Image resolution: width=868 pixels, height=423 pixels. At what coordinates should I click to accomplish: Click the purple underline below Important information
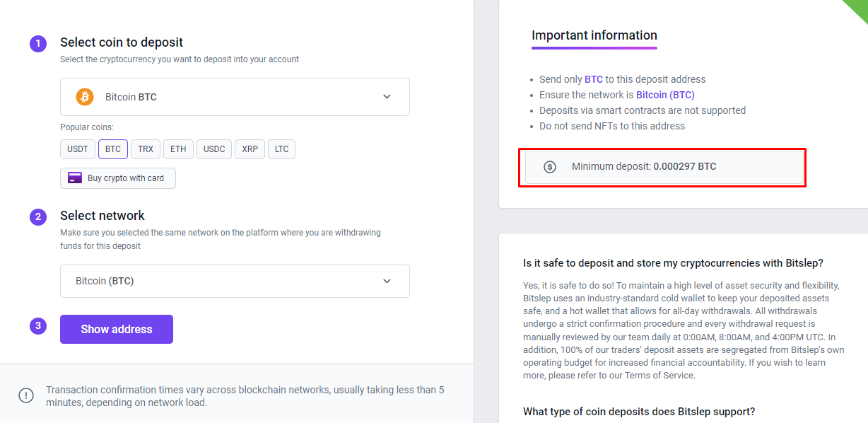click(x=594, y=48)
